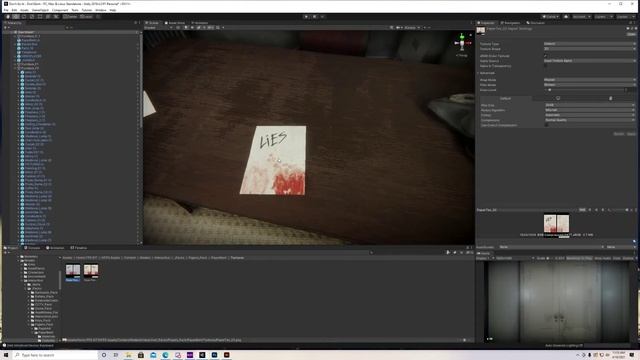Switch to the Navigation tab
The height and width of the screenshot is (360, 640).
[x=510, y=23]
